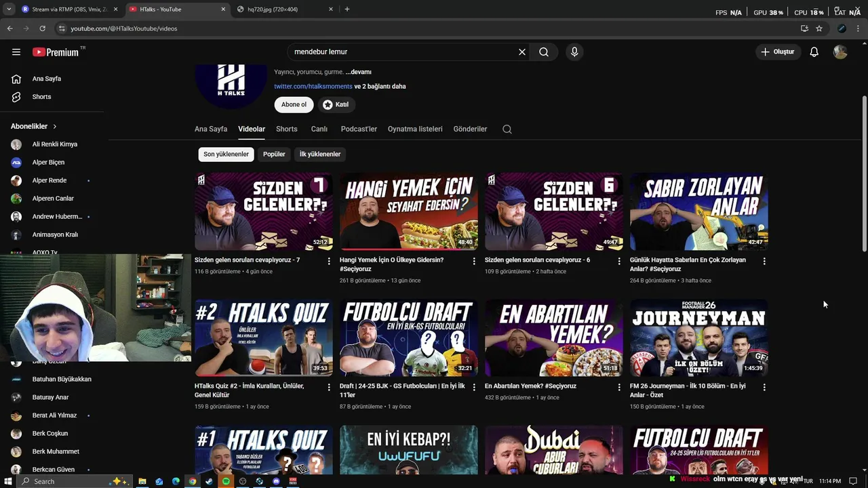
Task: Click the Abone ol button
Action: 294,104
